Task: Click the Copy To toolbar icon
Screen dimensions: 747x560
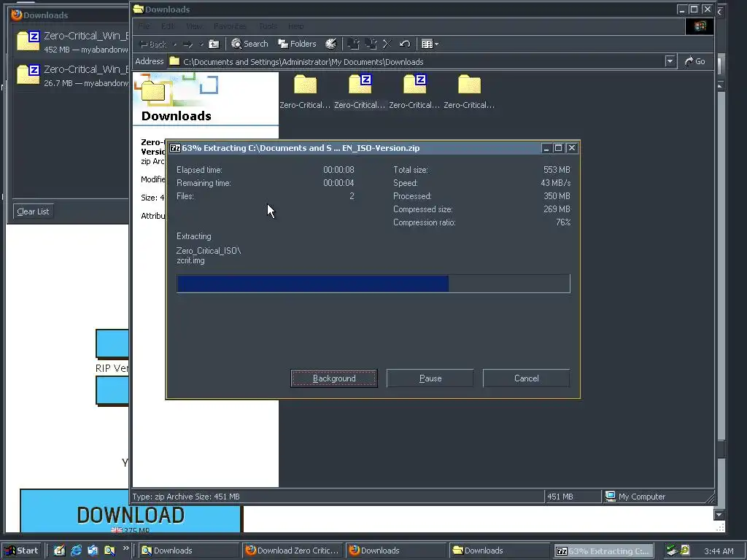Action: click(x=371, y=44)
